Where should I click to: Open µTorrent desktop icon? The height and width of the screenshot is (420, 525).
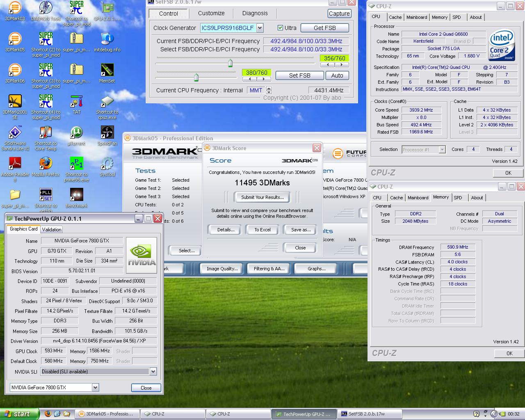[x=76, y=136]
